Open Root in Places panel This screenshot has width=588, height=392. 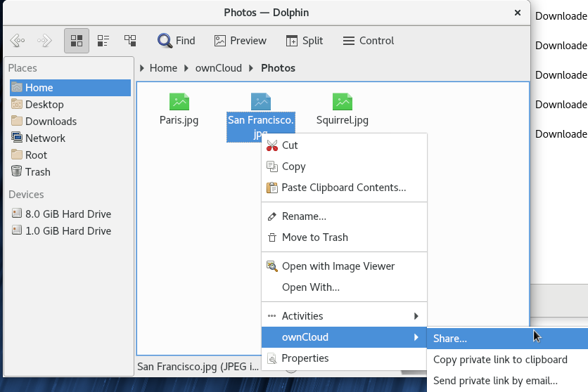[x=70, y=155]
